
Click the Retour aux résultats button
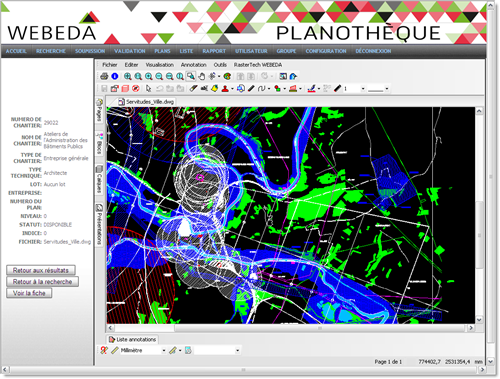[41, 270]
